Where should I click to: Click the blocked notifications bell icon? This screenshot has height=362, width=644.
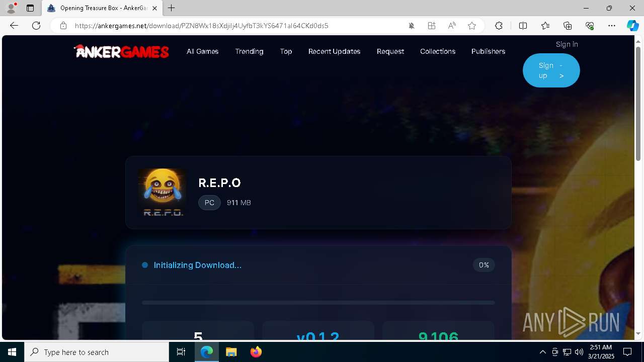click(x=412, y=26)
